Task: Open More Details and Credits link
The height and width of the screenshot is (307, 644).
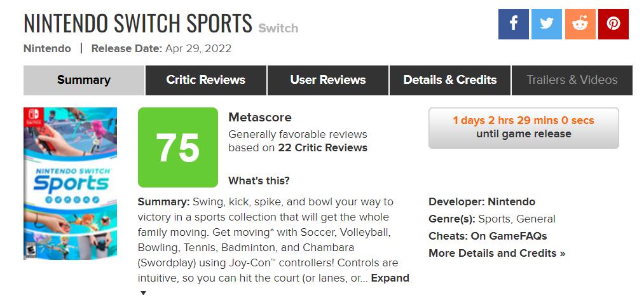Action: coord(497,253)
